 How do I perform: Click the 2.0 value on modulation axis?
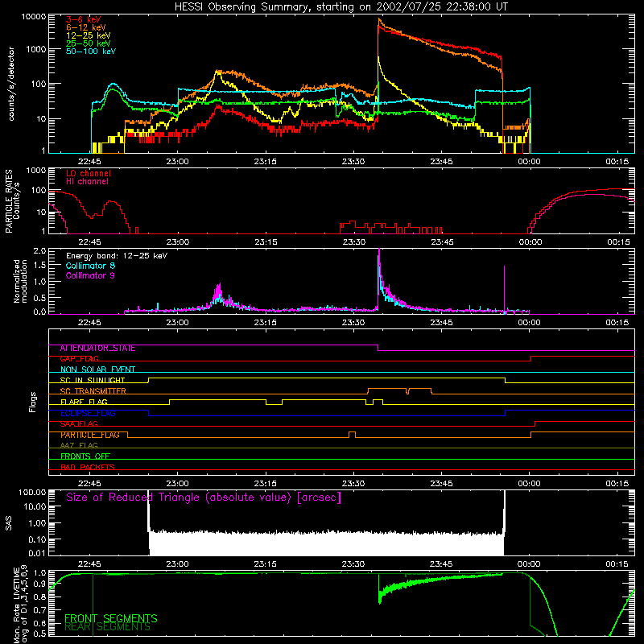pyautogui.click(x=39, y=251)
